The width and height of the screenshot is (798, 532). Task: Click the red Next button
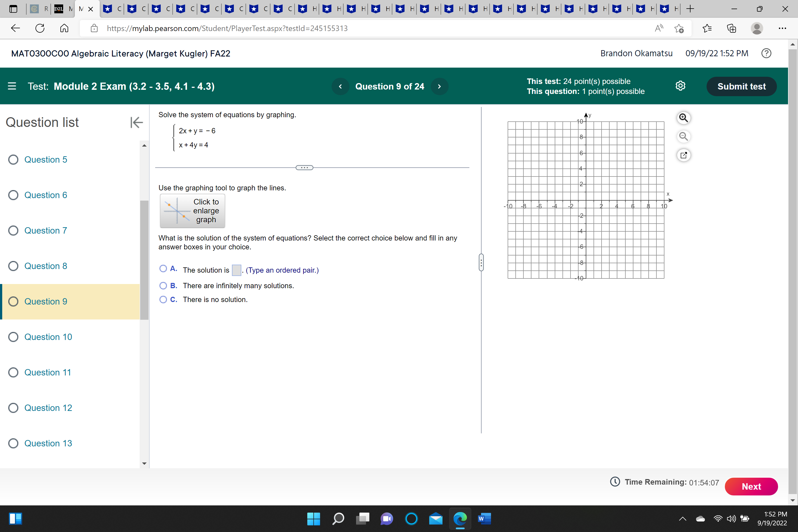751,486
